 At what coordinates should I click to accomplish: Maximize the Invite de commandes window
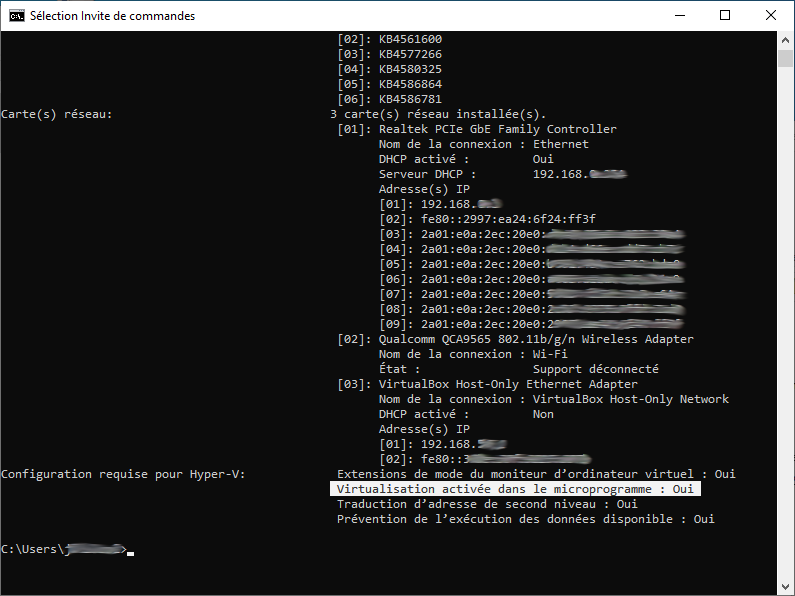725,15
